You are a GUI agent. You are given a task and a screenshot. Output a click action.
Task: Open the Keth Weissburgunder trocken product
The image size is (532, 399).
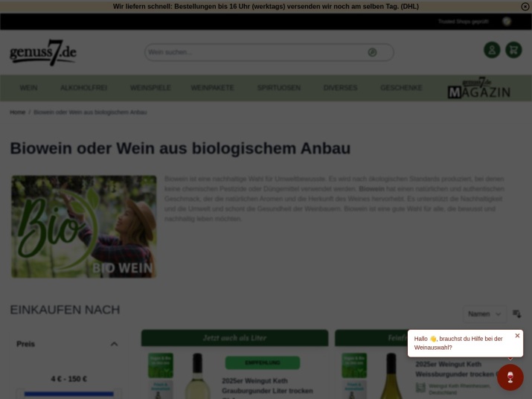pyautogui.click(x=455, y=369)
